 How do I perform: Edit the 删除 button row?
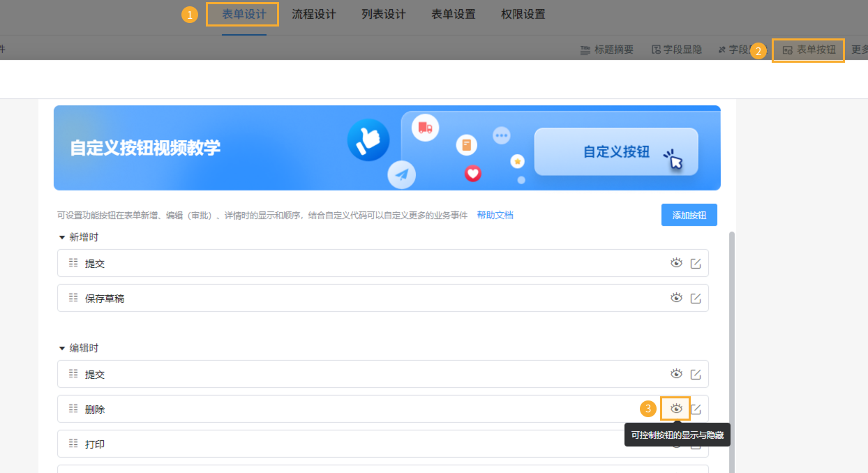pyautogui.click(x=696, y=410)
